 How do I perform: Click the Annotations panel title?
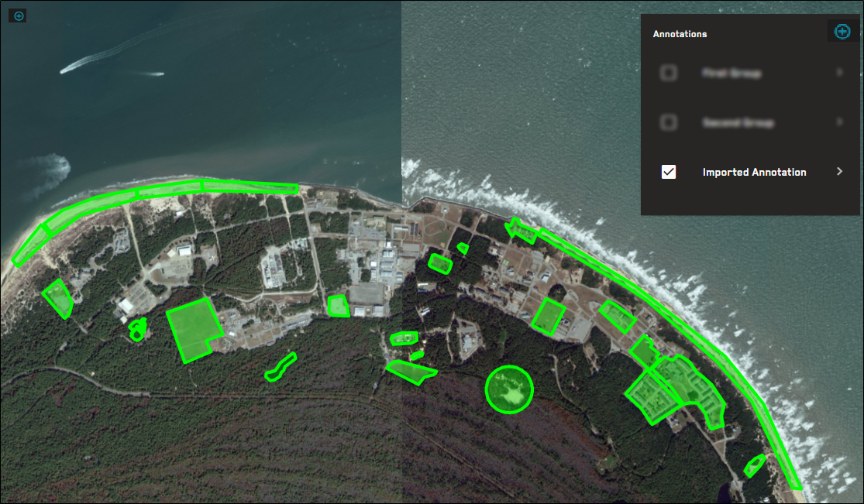click(x=680, y=34)
